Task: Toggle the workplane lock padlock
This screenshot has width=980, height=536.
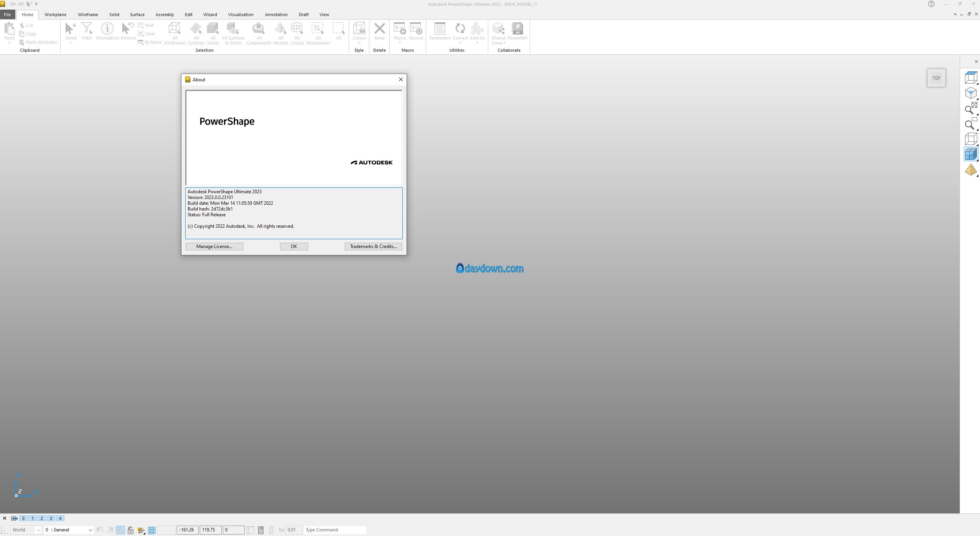Action: click(x=130, y=530)
